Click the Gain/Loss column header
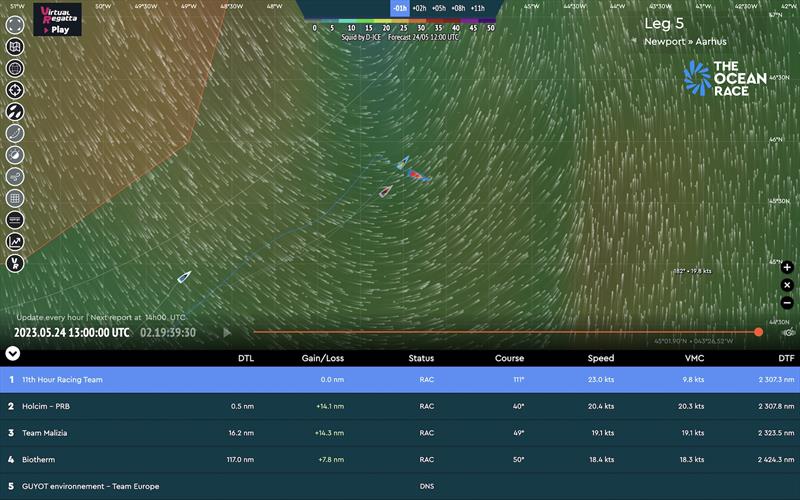 pyautogui.click(x=322, y=358)
